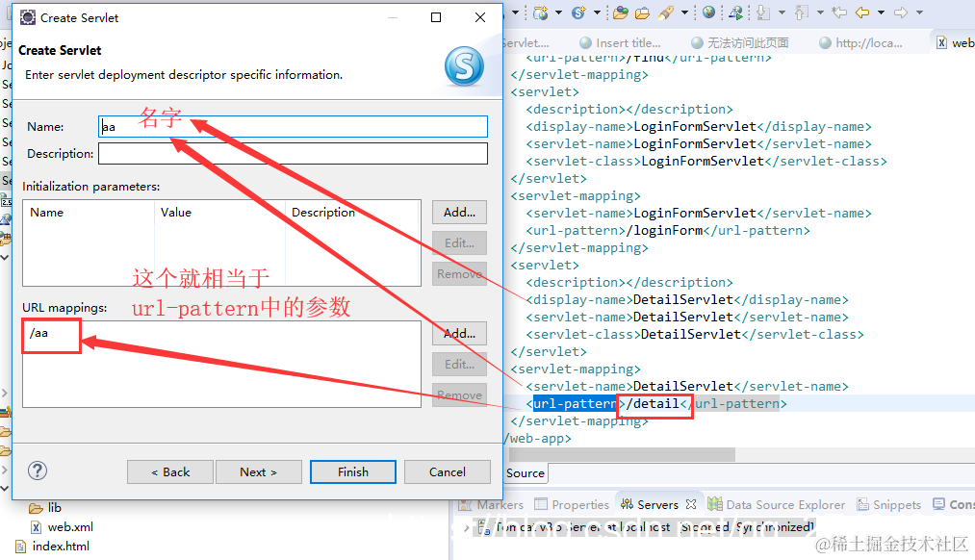
Task: Select the /aa URL mapping entry
Action: (39, 333)
